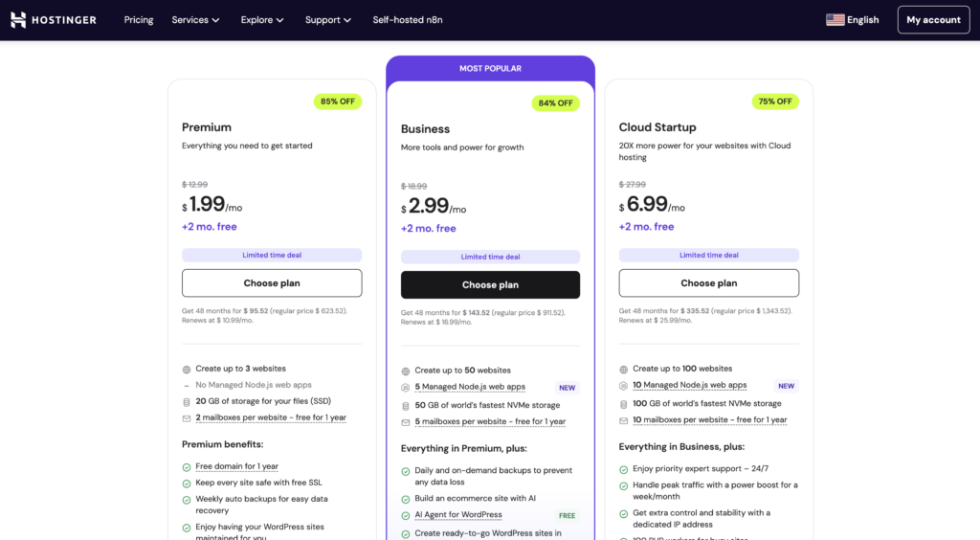The height and width of the screenshot is (540, 980).
Task: Open the AI Agent for WordPress link
Action: pyautogui.click(x=458, y=515)
